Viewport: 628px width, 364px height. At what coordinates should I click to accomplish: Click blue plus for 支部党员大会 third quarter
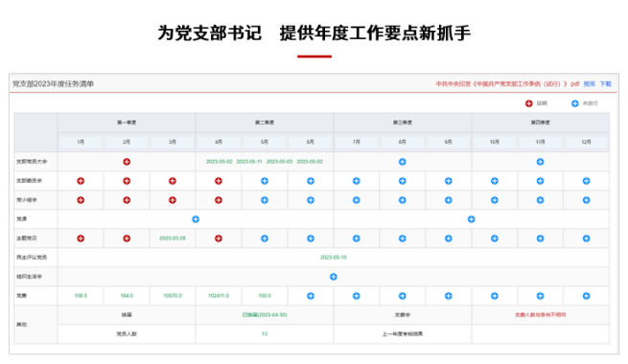click(x=403, y=162)
